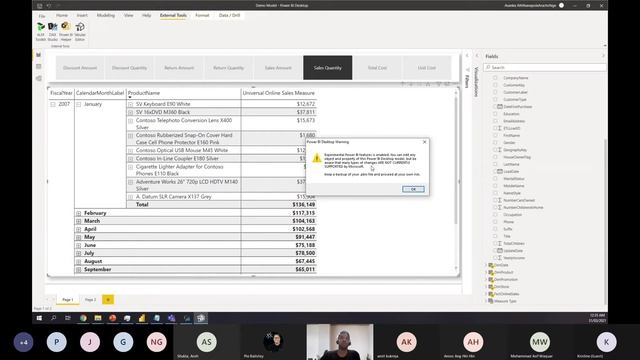Expand the DimStore table in Fields
The width and height of the screenshot is (640, 360).
pos(486,287)
